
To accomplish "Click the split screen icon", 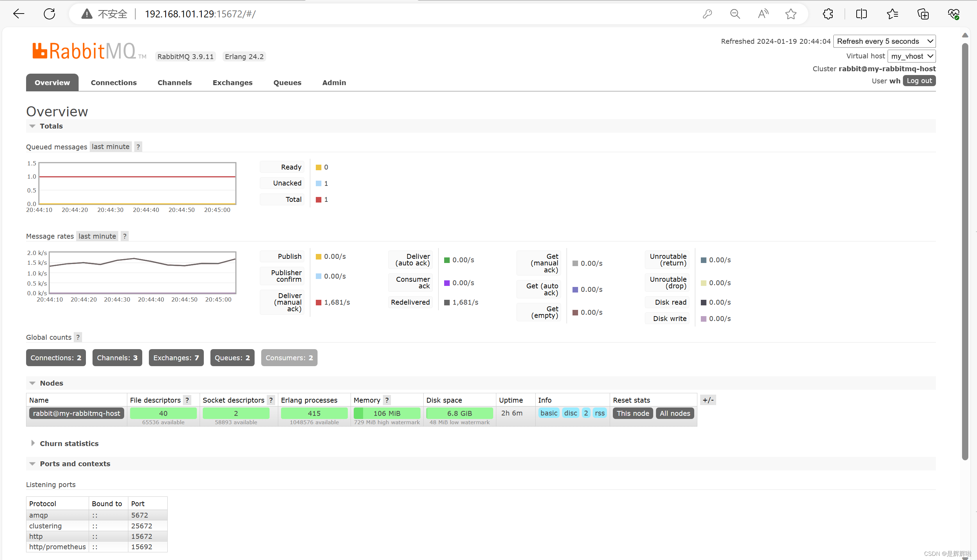I will click(x=861, y=14).
